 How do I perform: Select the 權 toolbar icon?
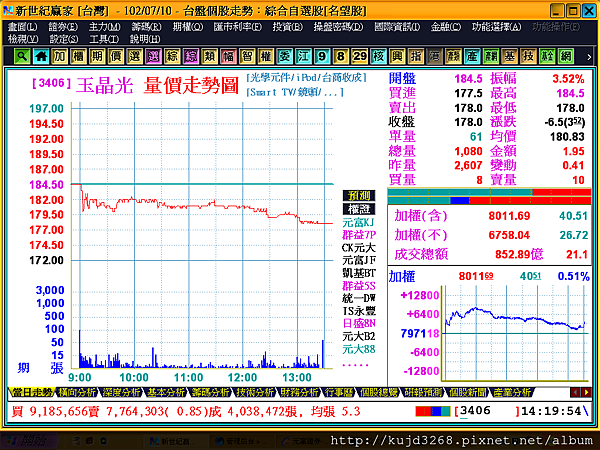[x=266, y=57]
